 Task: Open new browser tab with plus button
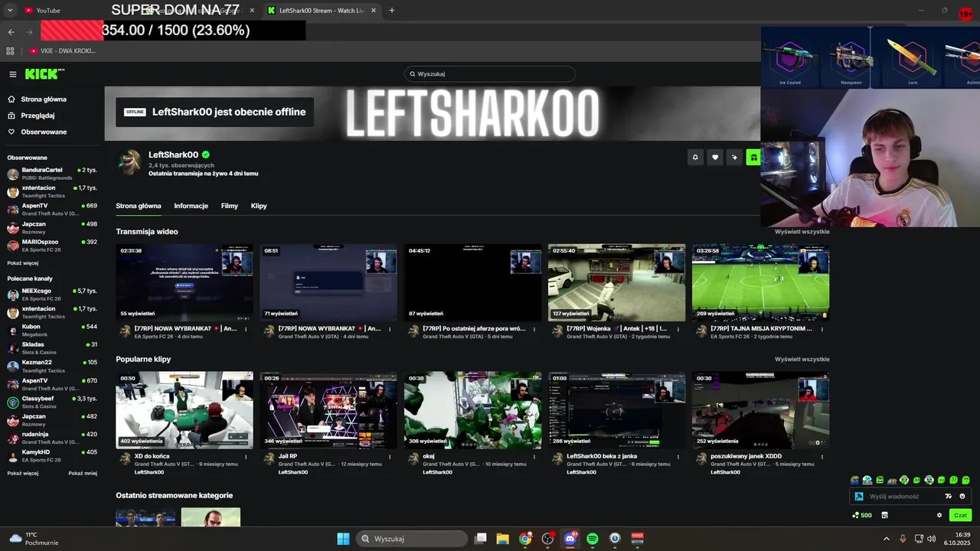tap(392, 11)
